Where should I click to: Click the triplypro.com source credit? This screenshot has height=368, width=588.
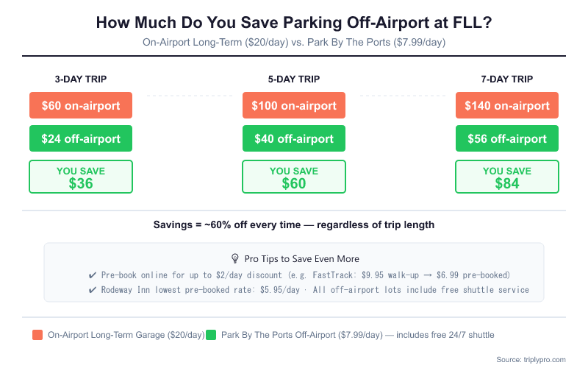coord(532,359)
